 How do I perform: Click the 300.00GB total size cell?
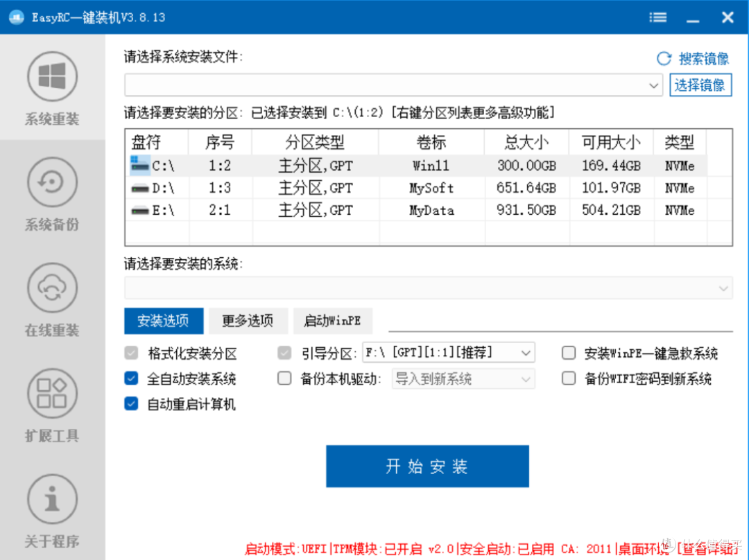click(526, 166)
